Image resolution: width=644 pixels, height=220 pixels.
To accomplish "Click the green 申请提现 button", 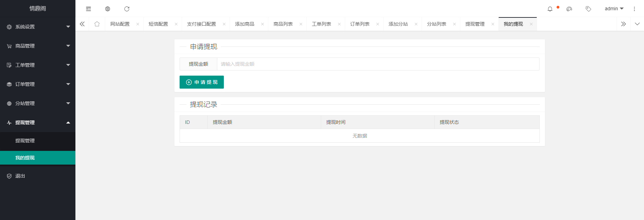I will tap(202, 82).
